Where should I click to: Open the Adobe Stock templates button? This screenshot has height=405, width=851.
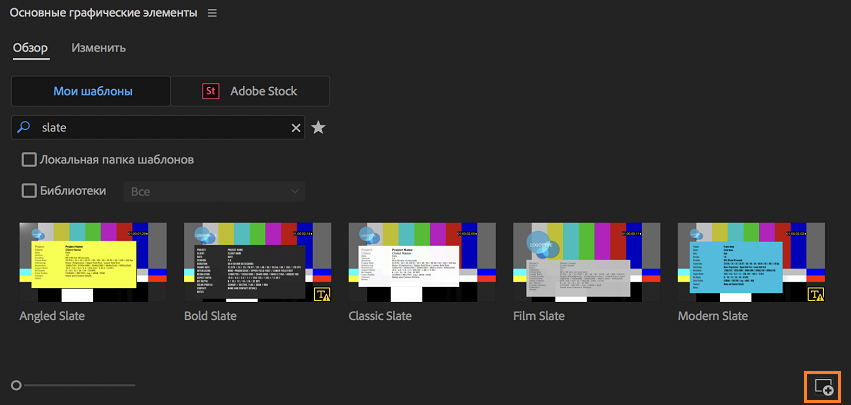point(250,91)
